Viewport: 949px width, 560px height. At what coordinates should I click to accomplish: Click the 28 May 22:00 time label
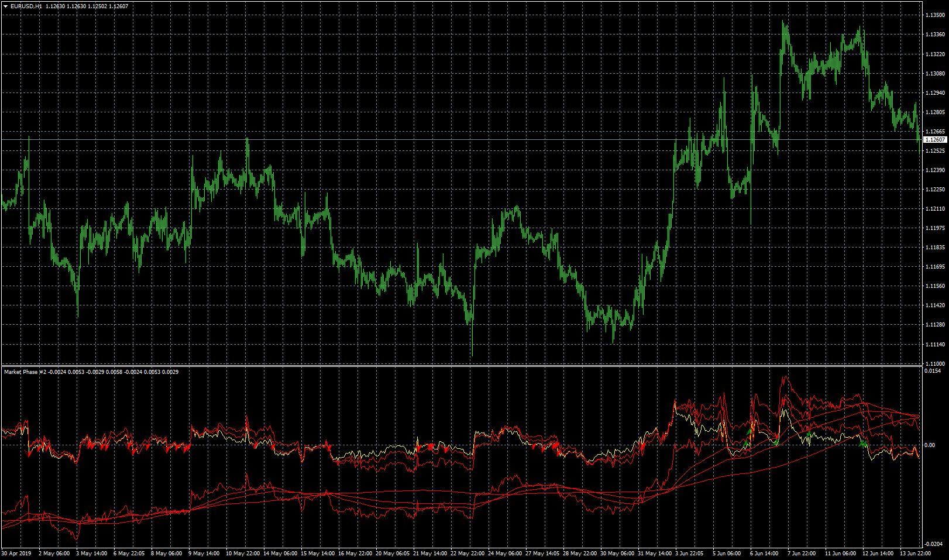click(580, 554)
